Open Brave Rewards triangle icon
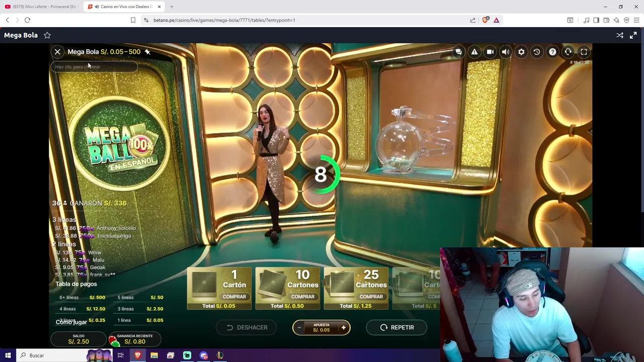The height and width of the screenshot is (362, 644). coord(496,20)
